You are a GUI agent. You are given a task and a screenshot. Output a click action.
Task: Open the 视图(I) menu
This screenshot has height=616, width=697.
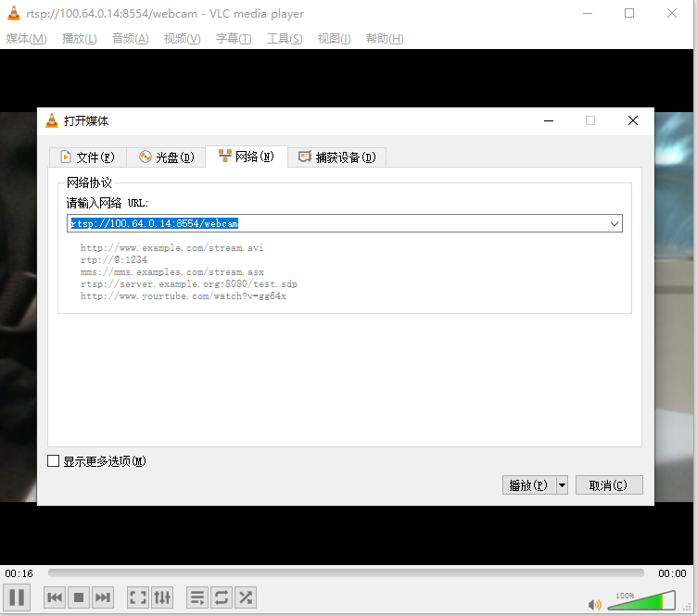click(334, 39)
